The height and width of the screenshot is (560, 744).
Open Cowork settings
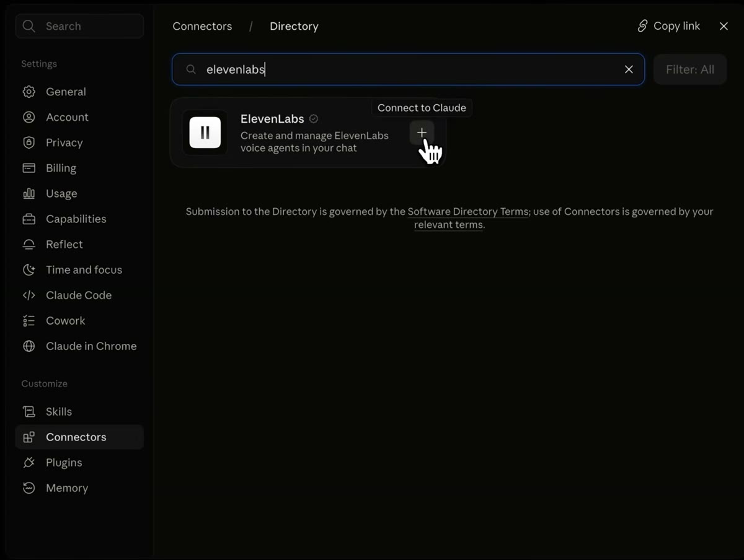tap(79, 320)
